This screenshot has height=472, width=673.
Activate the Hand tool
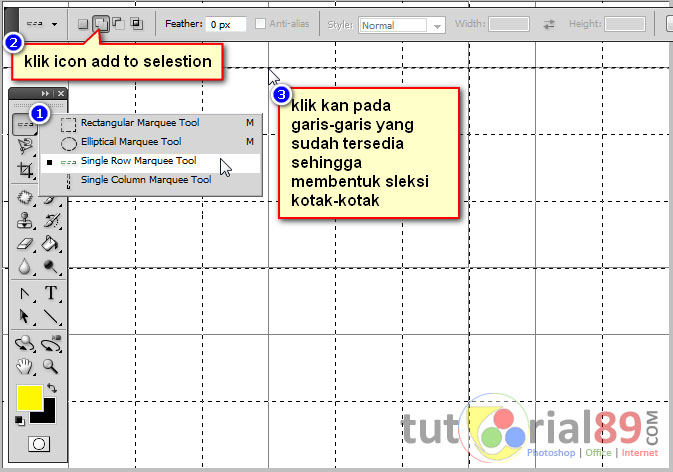pyautogui.click(x=26, y=367)
